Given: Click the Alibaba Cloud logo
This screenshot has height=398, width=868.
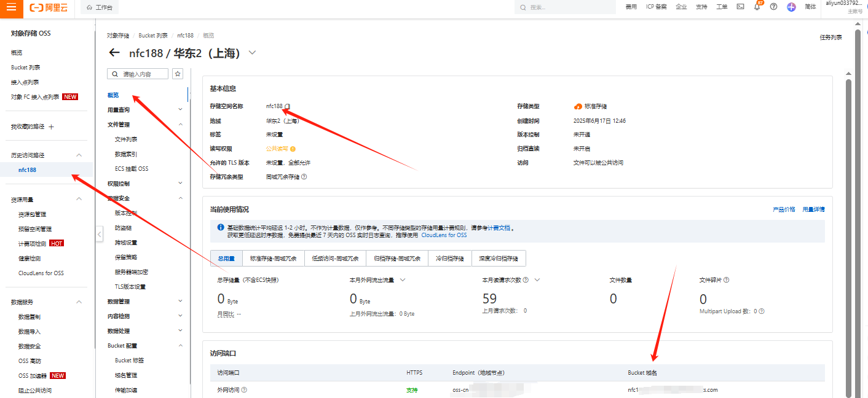Looking at the screenshot, I should click(49, 7).
